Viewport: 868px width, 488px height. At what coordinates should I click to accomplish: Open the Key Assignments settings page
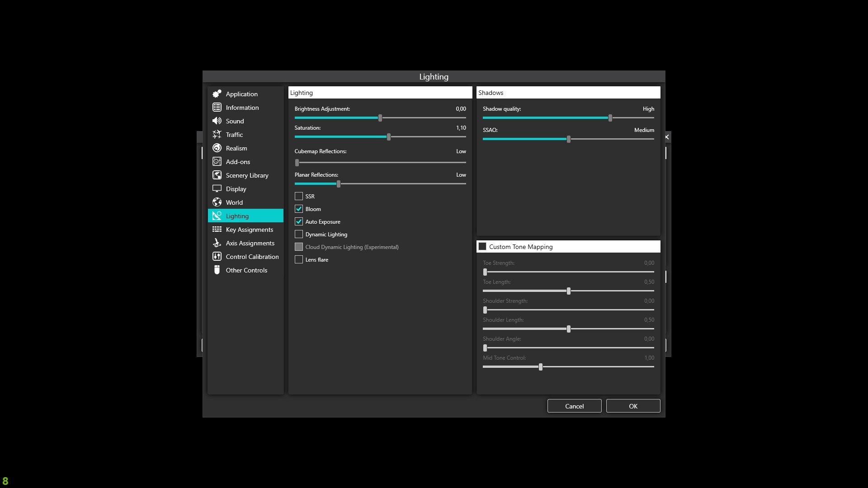(249, 230)
